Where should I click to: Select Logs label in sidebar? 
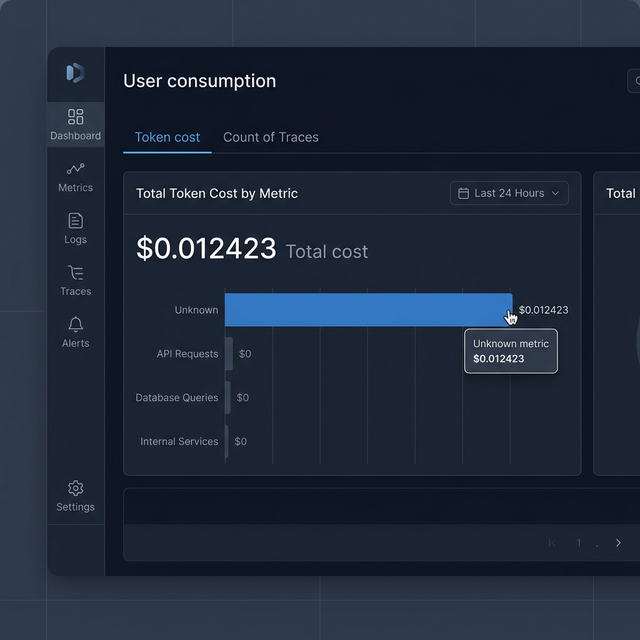76,240
